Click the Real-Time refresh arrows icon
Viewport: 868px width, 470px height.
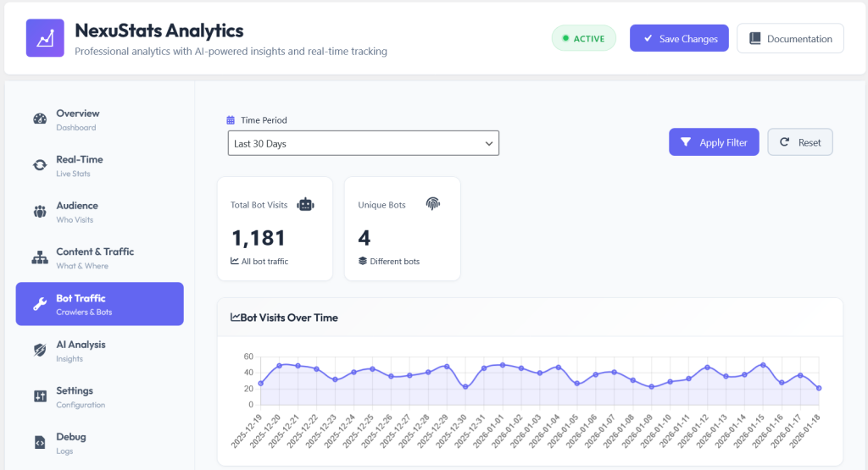pyautogui.click(x=40, y=165)
